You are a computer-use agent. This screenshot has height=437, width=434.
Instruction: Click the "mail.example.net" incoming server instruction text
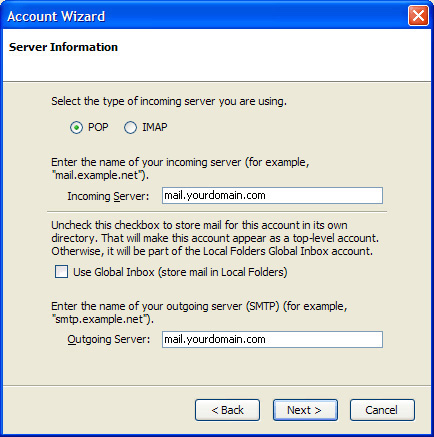point(180,168)
